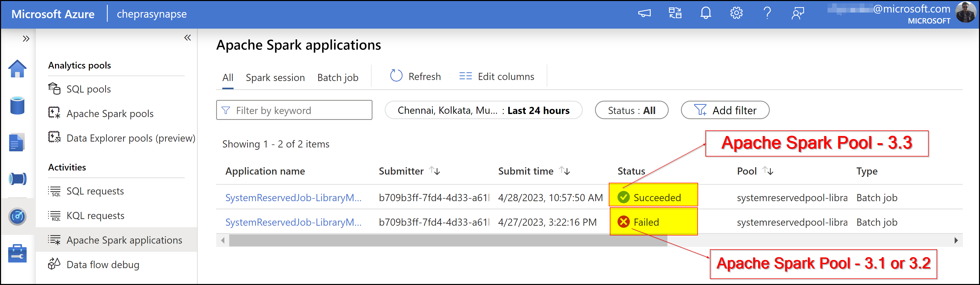
Task: Switch to the Batch job tab
Action: pyautogui.click(x=338, y=77)
